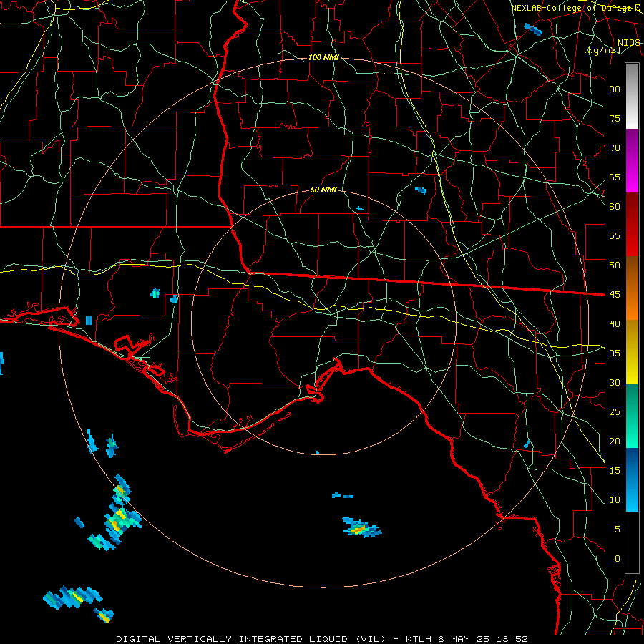The image size is (644, 644).
Task: Click the legend value 60
Action: coord(615,207)
